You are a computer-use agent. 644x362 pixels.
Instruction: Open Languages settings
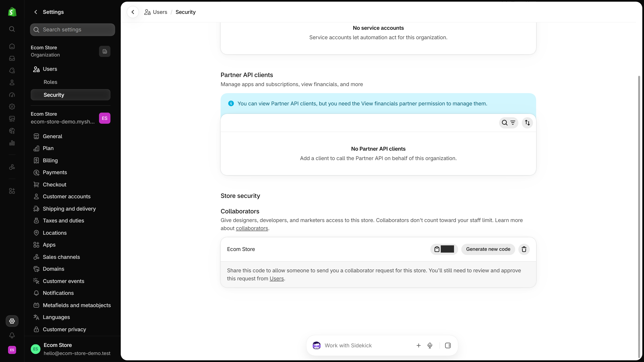pyautogui.click(x=70, y=317)
